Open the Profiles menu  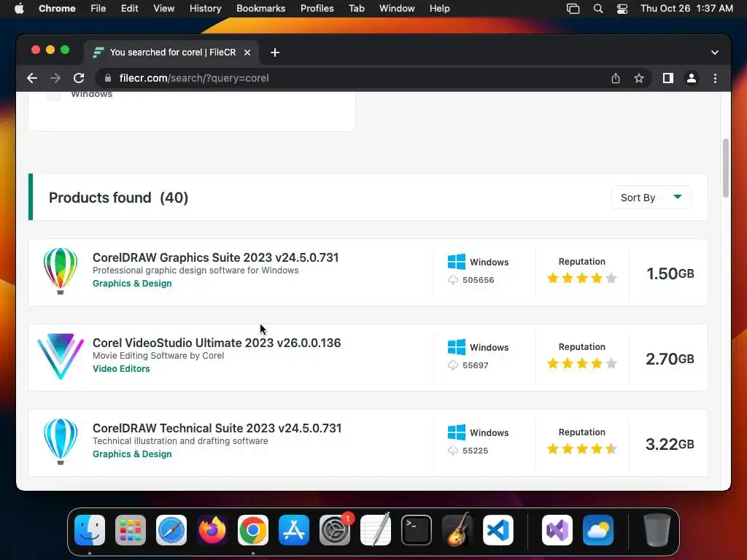[x=317, y=9]
